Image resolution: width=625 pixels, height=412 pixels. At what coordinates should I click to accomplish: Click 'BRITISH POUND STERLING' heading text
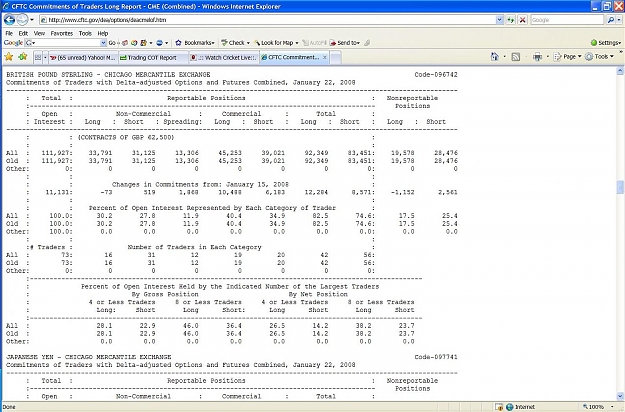49,75
